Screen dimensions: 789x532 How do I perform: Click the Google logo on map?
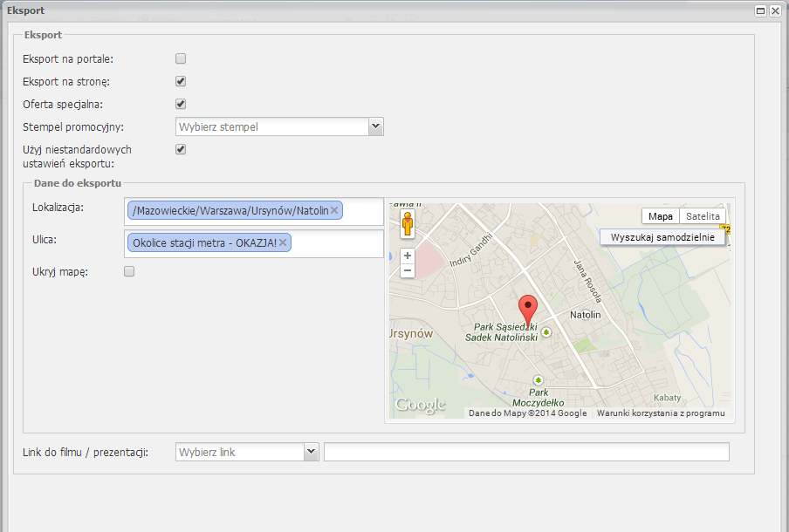[420, 405]
